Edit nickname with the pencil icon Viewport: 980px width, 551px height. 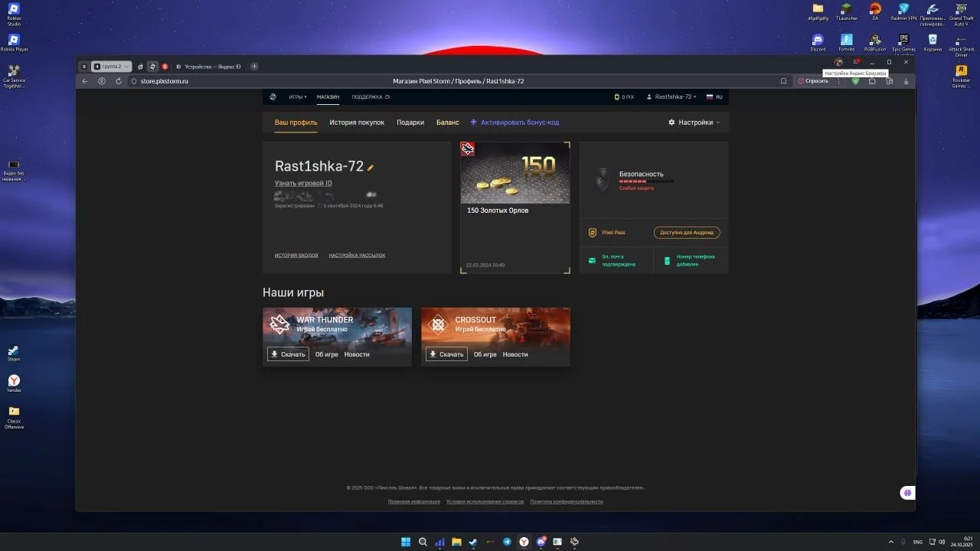pos(371,167)
